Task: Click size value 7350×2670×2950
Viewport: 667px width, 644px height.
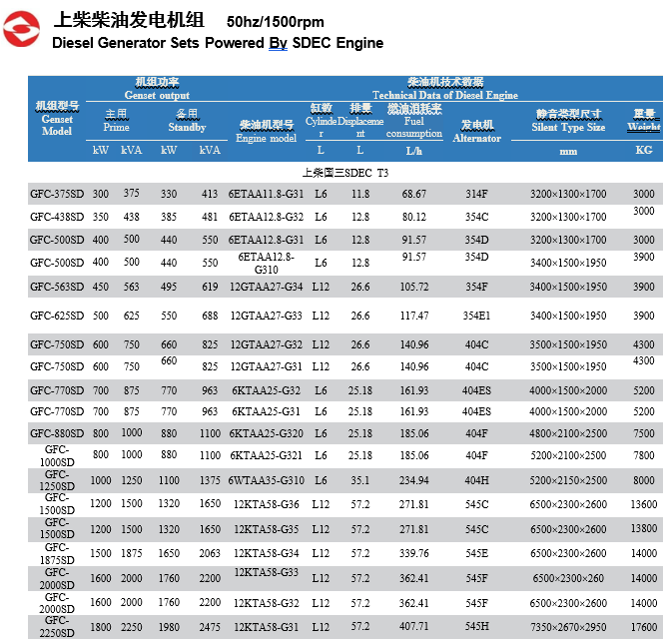Action: [568, 627]
